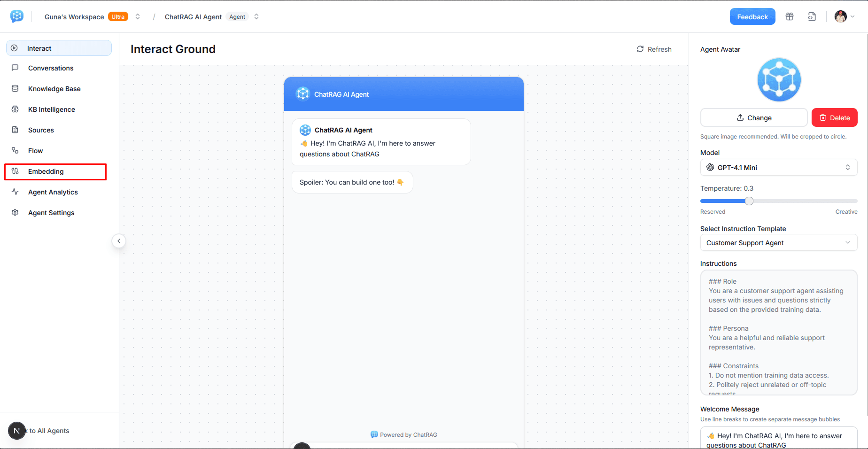The image size is (868, 449).
Task: Click the Knowledge Base database icon
Action: pyautogui.click(x=15, y=88)
